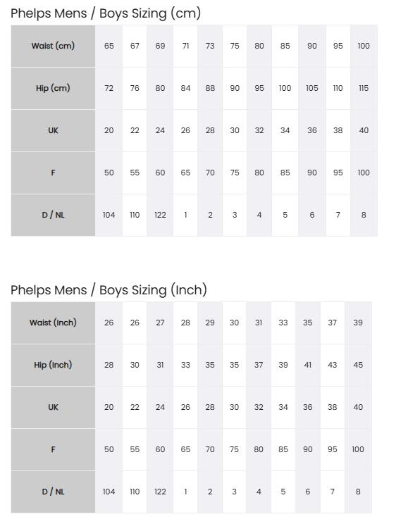420x531 pixels.
Task: Select hip value 84 in cm table
Action: coord(185,88)
